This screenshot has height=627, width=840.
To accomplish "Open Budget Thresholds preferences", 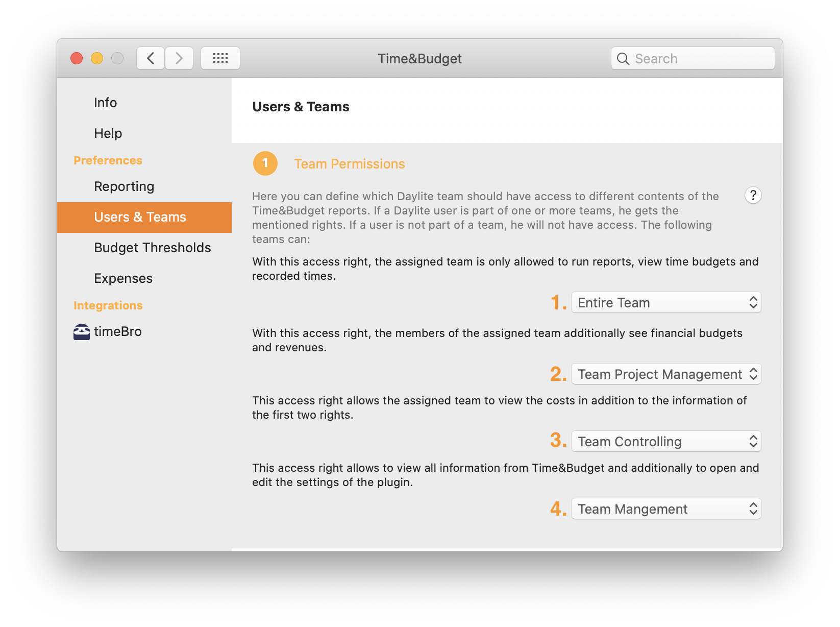I will [144, 248].
